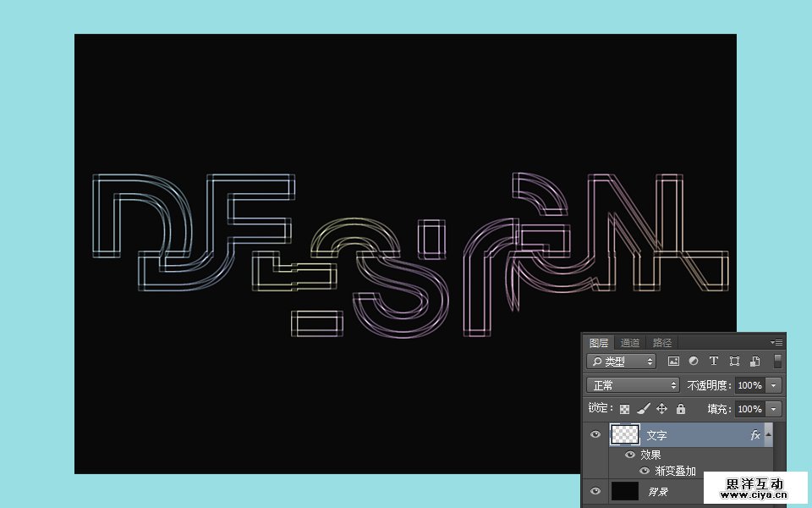Image resolution: width=812 pixels, height=508 pixels.
Task: Select the 背景 layer name
Action: point(658,491)
